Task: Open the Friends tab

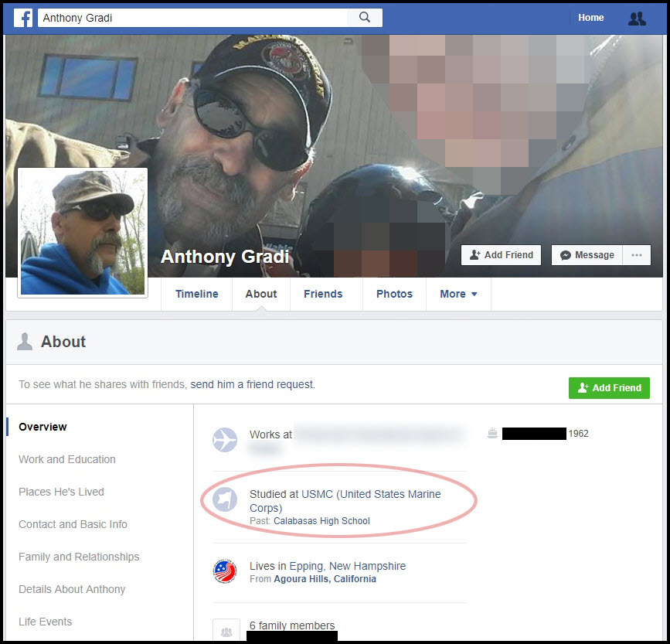Action: (323, 294)
